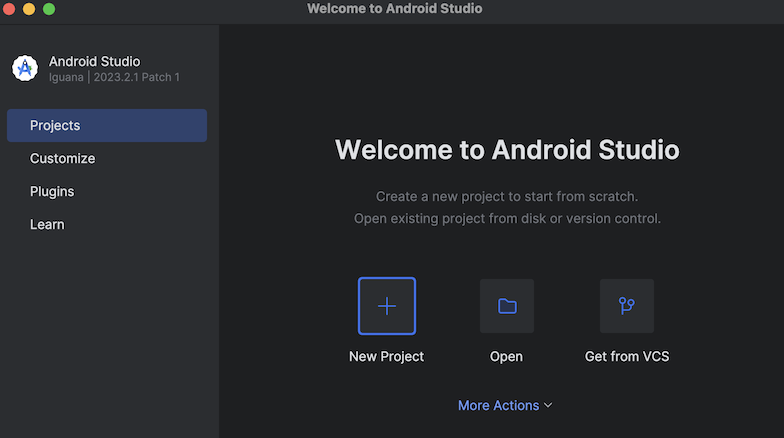Click the Iguana 2023.2.1 Patch 1 version text
784x438 pixels.
click(x=114, y=78)
